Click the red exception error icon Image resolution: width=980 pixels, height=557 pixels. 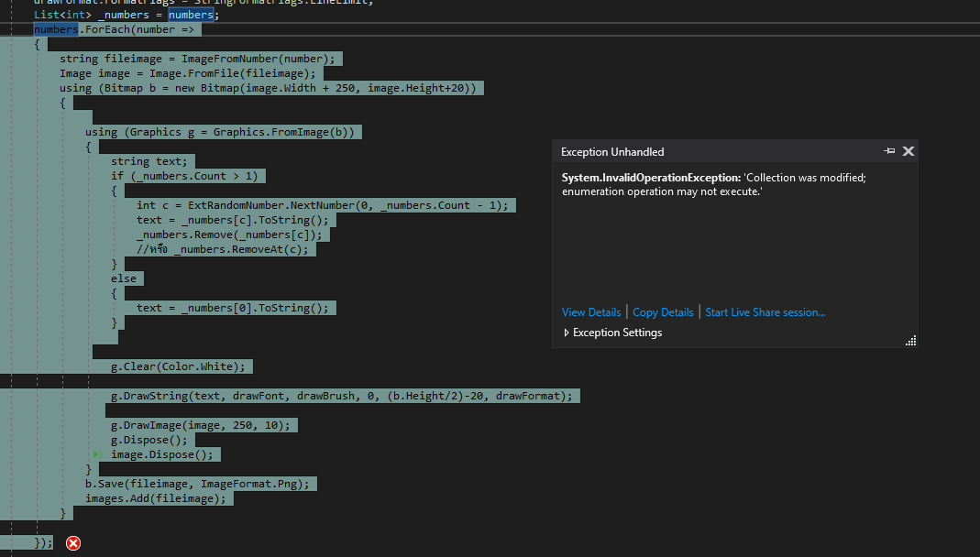[73, 543]
